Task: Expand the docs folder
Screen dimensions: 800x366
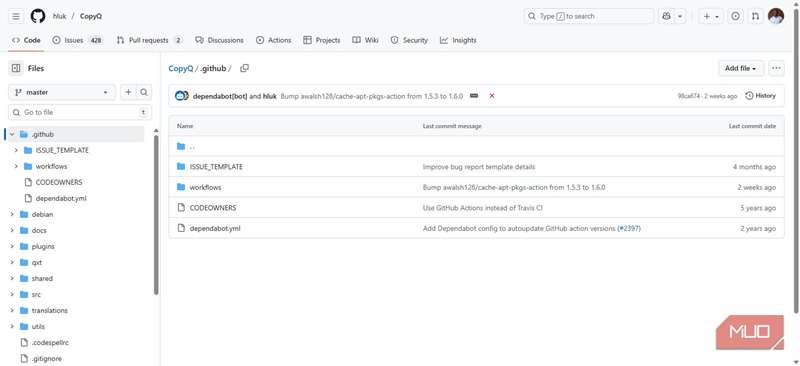Action: [12, 230]
